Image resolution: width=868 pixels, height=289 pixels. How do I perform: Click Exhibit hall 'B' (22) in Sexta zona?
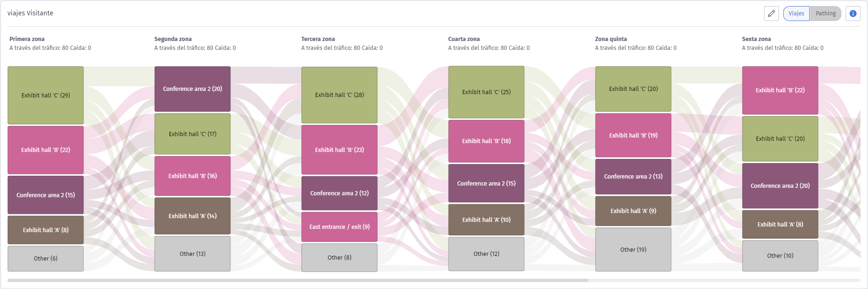780,90
